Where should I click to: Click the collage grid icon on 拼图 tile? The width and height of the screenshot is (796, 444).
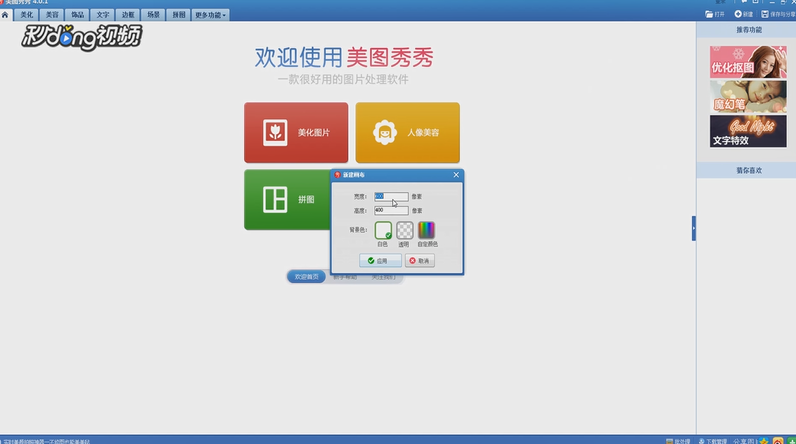(275, 199)
